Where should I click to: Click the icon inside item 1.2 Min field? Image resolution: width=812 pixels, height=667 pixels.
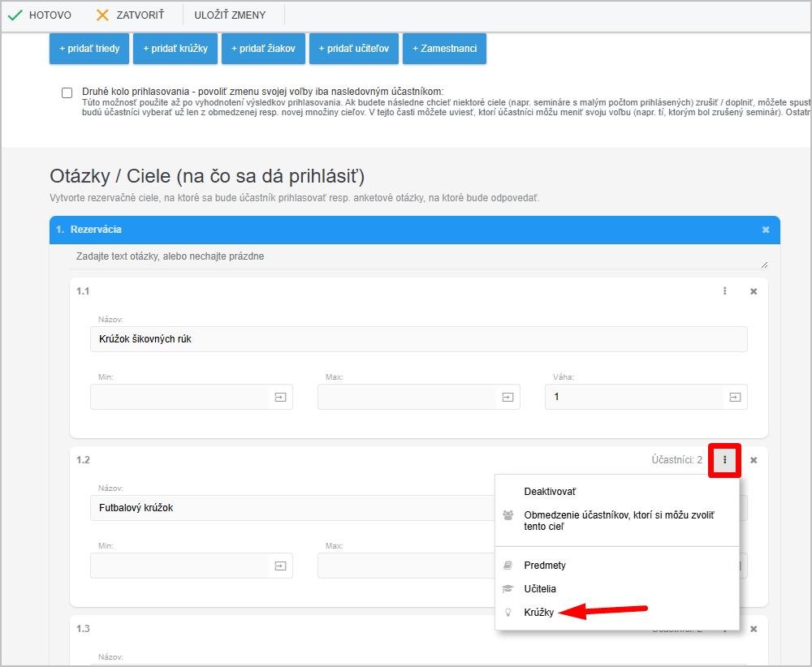click(x=280, y=566)
